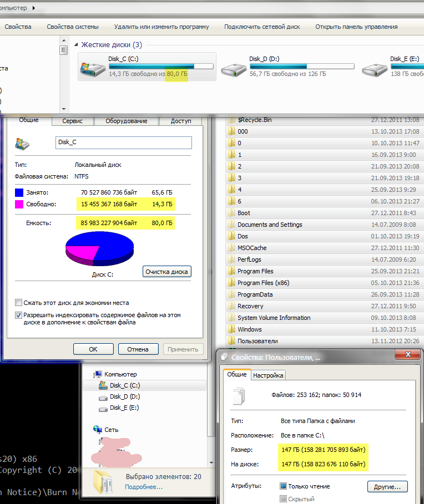Click the down arrow of the lower tree scrollbar

point(211,463)
